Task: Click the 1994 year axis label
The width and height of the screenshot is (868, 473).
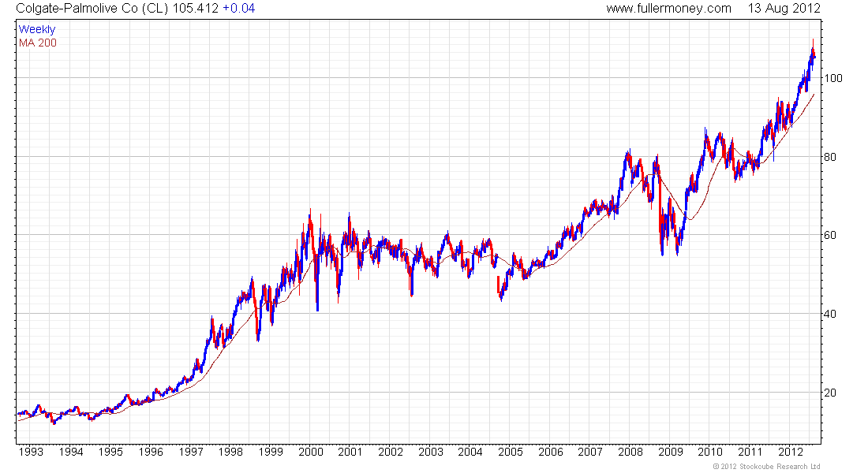Action: click(x=71, y=452)
